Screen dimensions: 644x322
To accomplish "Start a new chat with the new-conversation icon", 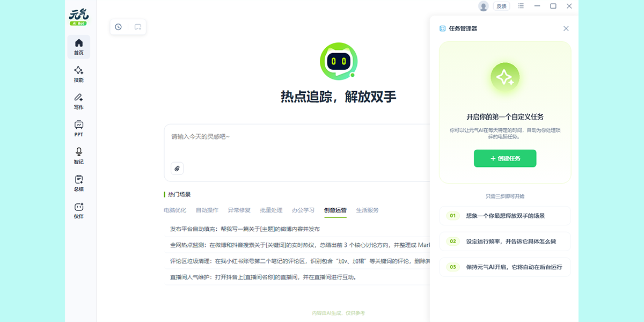I will click(x=138, y=26).
